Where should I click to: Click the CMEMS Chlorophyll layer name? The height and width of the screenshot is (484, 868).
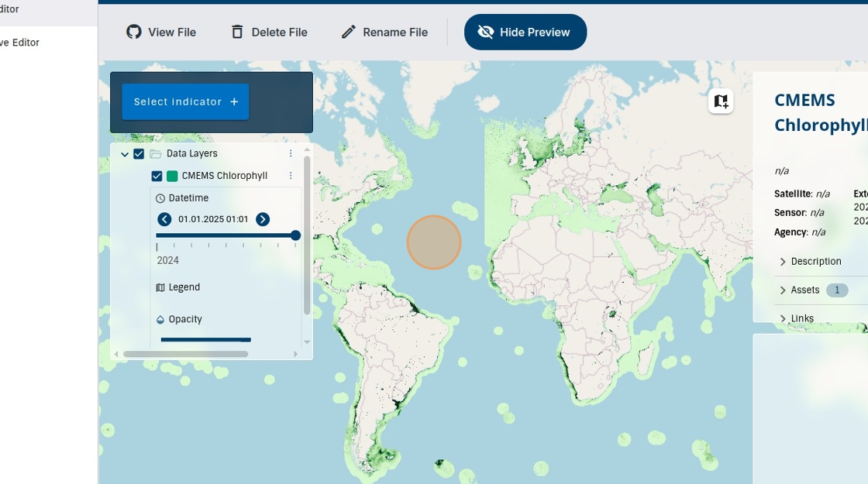pos(225,176)
